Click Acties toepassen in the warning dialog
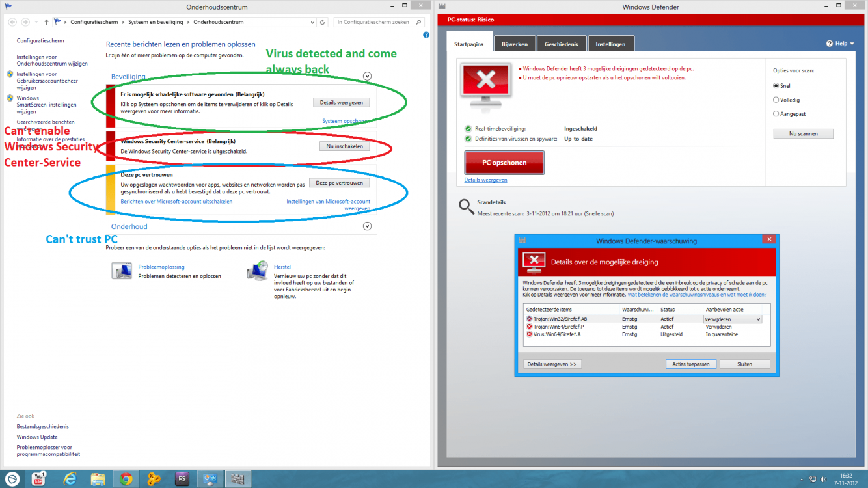 coord(692,364)
